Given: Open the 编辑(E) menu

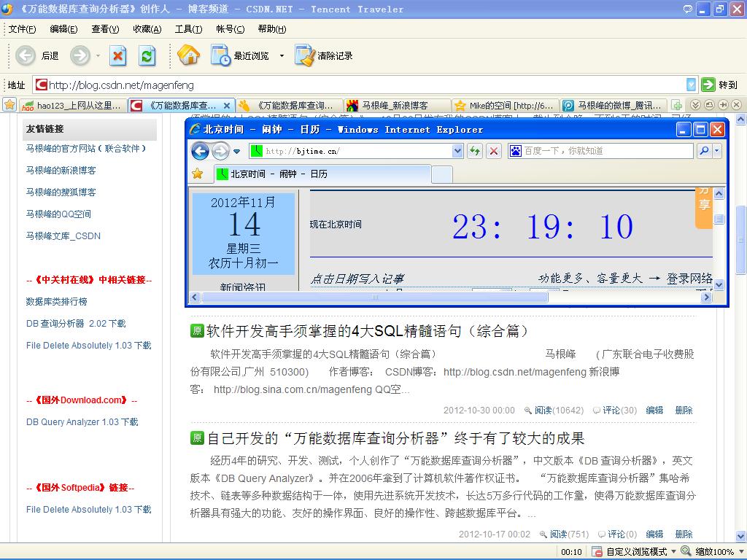Looking at the screenshot, I should click(63, 29).
